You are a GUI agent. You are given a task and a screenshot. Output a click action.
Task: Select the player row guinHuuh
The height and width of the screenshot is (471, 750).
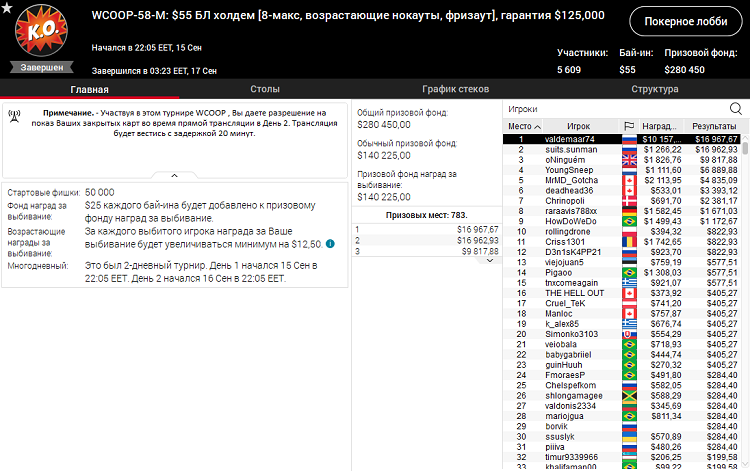point(622,365)
